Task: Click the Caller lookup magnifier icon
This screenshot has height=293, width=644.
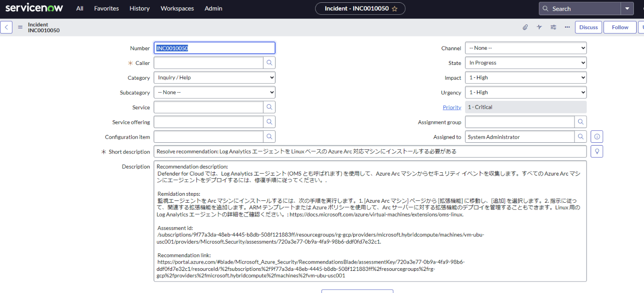Action: point(270,63)
